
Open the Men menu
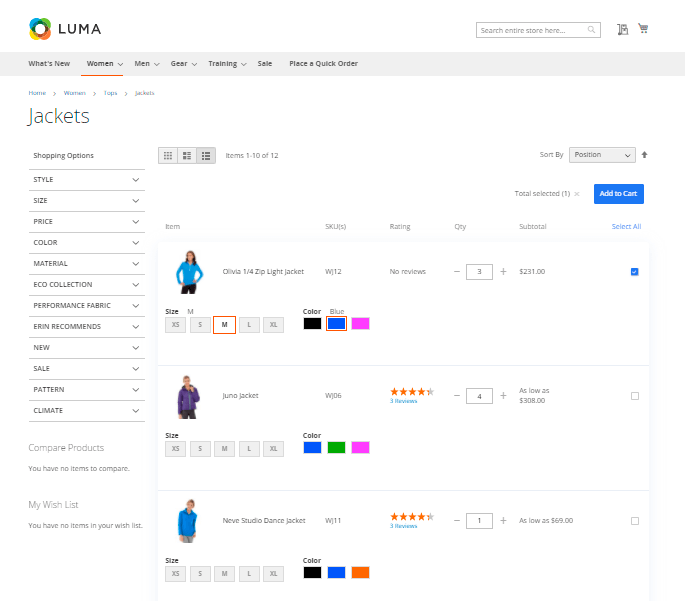point(146,64)
